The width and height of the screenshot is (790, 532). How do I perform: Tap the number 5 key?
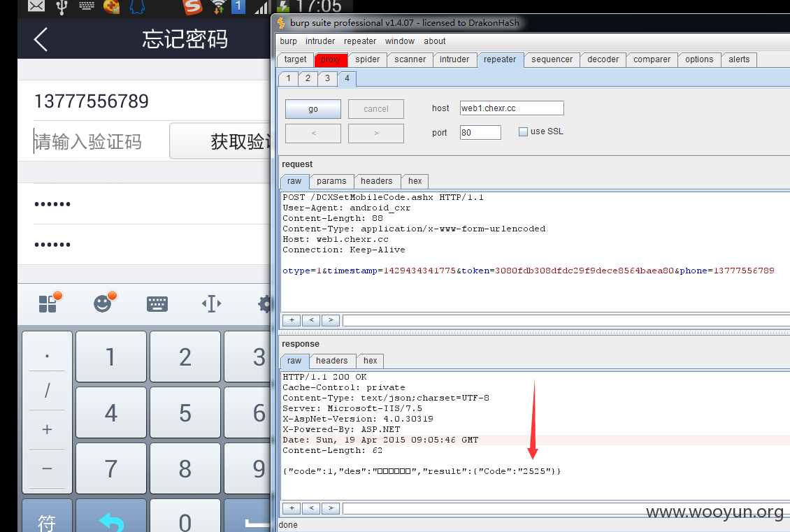point(185,412)
